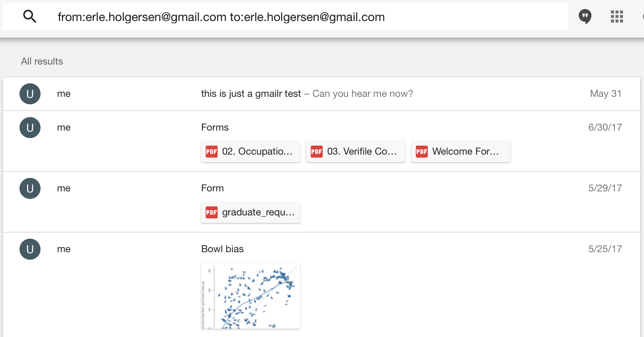Viewport: 644px width, 337px height.
Task: Click the May 31 date
Action: click(x=605, y=94)
